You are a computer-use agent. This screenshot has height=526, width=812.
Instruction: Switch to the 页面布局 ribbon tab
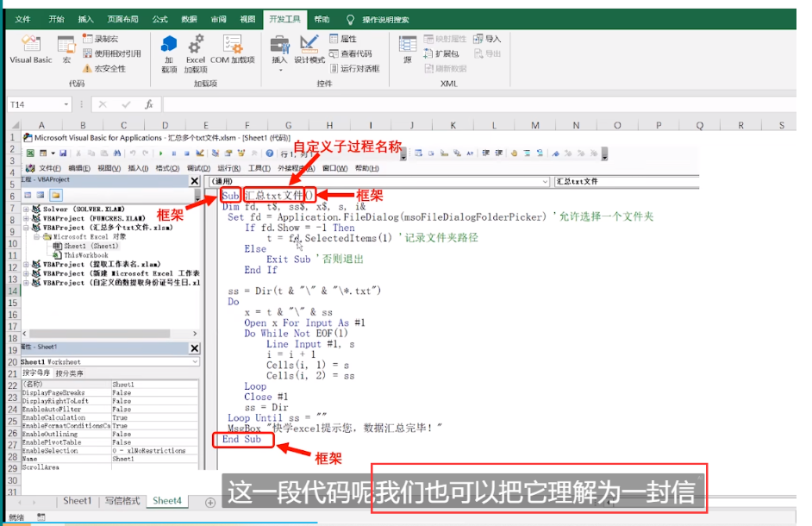pos(122,20)
